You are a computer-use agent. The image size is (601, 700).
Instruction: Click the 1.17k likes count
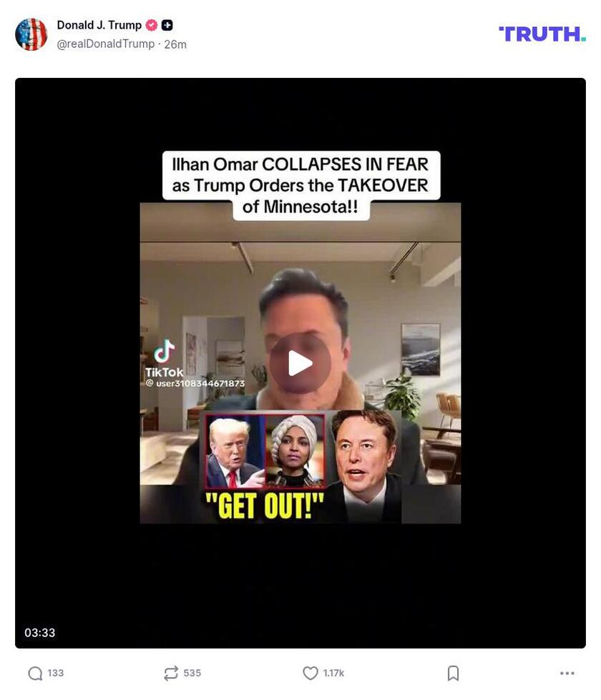(334, 674)
